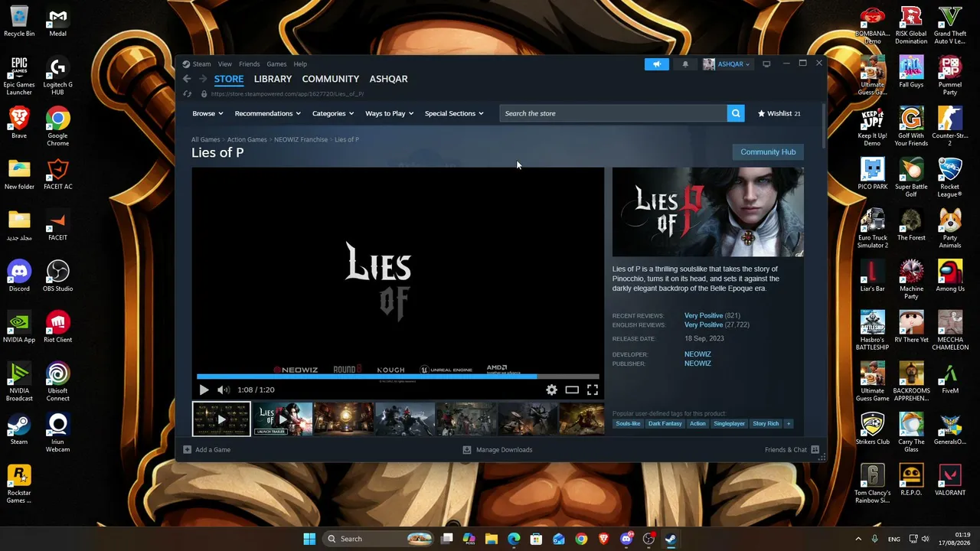The image size is (980, 551).
Task: Open Microsoft Edge from the taskbar
Action: click(x=514, y=539)
